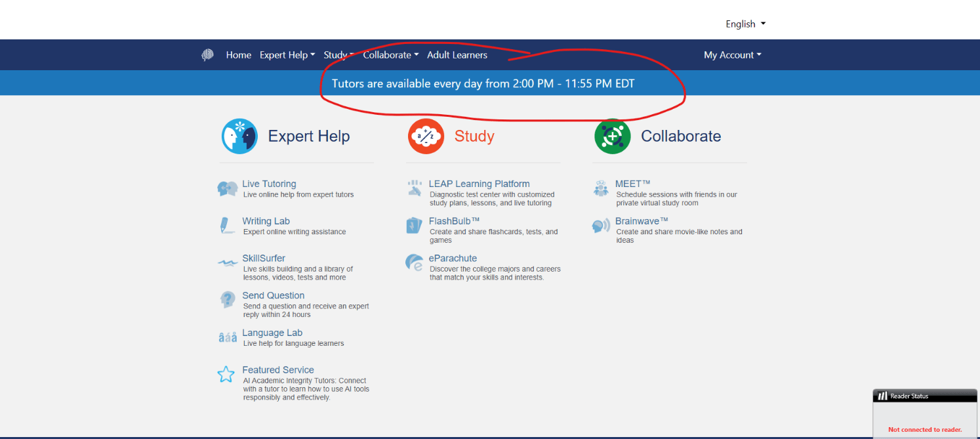Click the Live Tutoring speech bubbles icon
Screen dimensions: 980x439
227,189
